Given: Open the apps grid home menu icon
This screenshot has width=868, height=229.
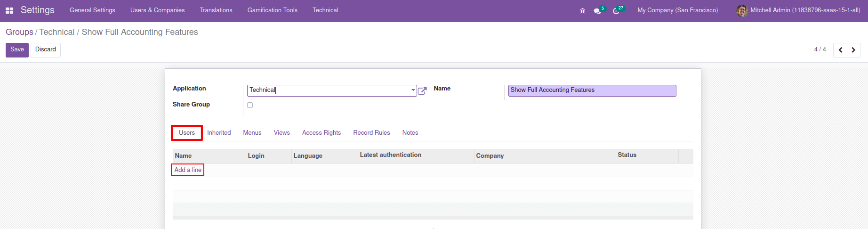Looking at the screenshot, I should coord(9,10).
